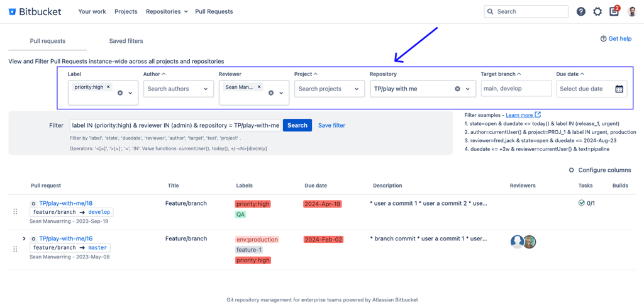Remove the priority:high label chip
The image size is (644, 307).
pyautogui.click(x=108, y=87)
